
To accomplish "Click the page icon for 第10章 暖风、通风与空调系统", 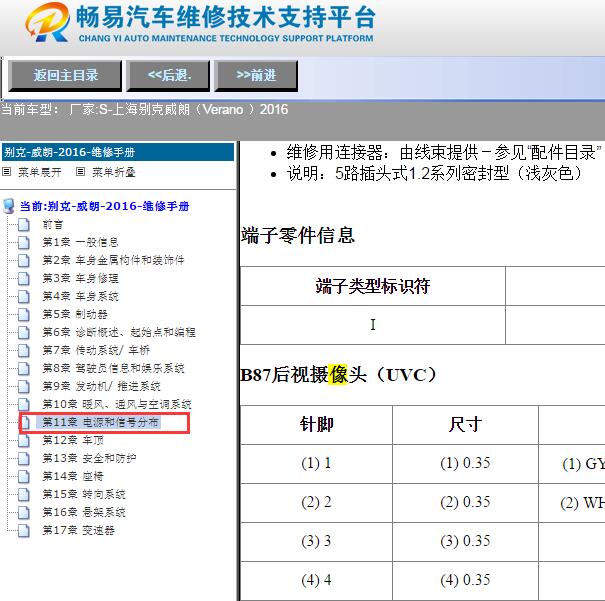I will pos(24,404).
